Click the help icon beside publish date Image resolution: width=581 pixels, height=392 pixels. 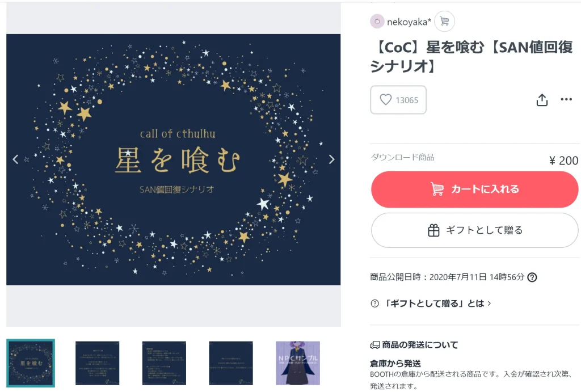point(532,277)
